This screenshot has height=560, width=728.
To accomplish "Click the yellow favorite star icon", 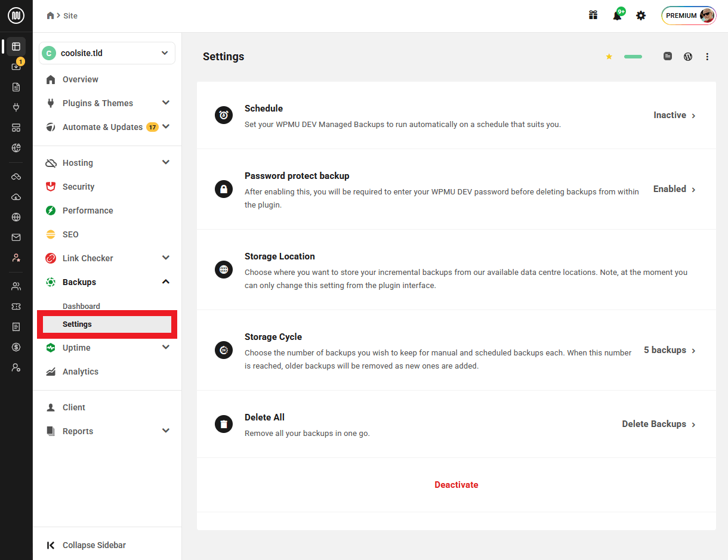I will click(609, 57).
